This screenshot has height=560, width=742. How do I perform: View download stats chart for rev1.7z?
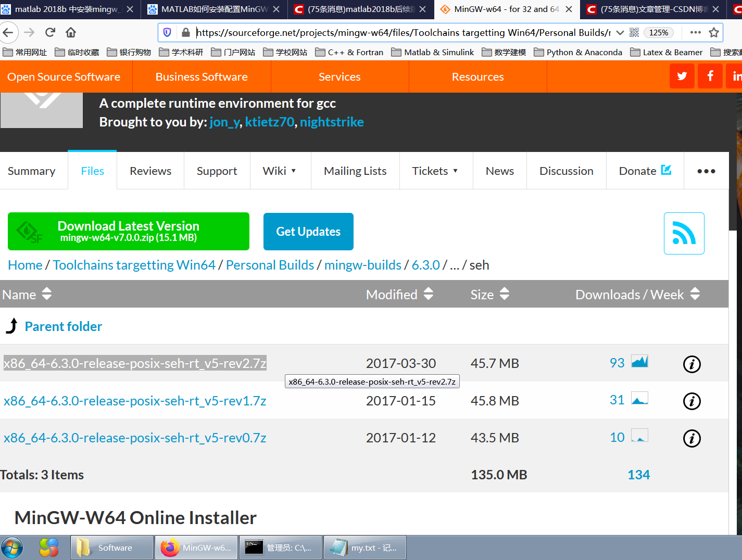[639, 398]
